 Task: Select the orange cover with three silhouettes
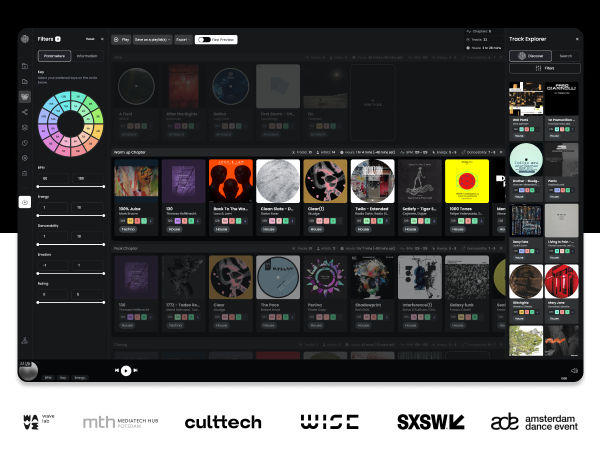[x=231, y=181]
